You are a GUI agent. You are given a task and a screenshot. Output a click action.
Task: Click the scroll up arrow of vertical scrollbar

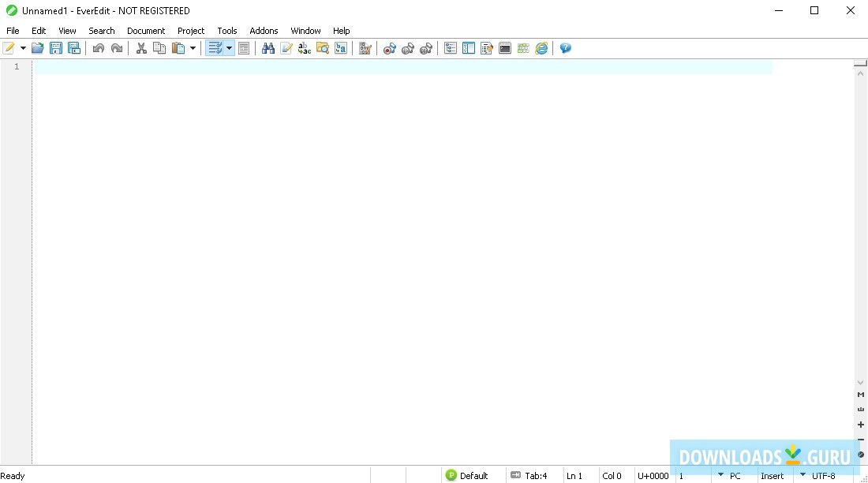(x=860, y=73)
